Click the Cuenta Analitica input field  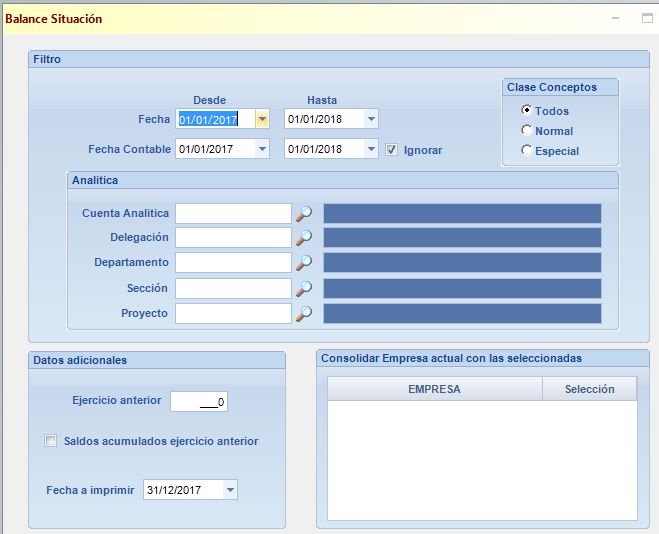point(233,213)
